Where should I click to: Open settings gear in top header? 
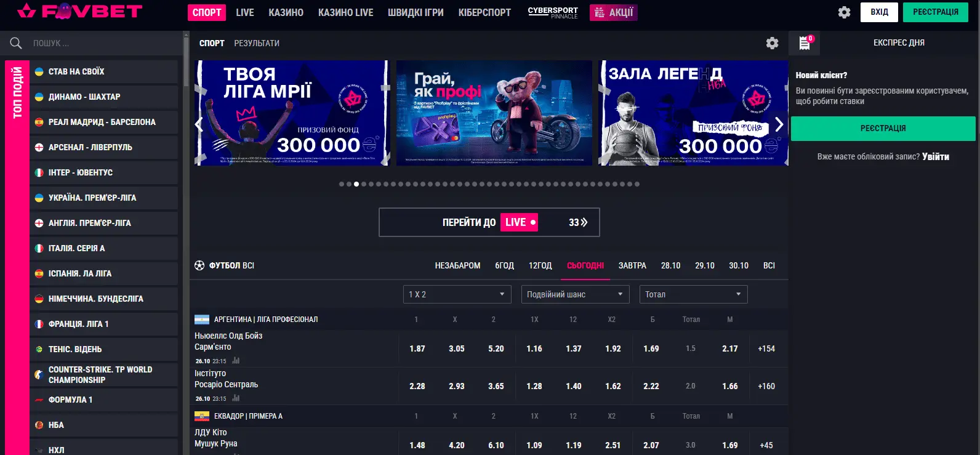pos(845,12)
